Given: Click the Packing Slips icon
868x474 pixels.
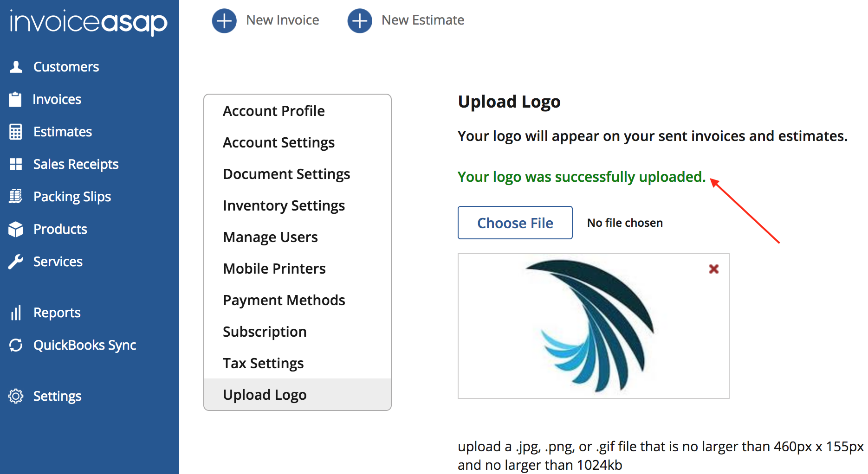Looking at the screenshot, I should 15,197.
